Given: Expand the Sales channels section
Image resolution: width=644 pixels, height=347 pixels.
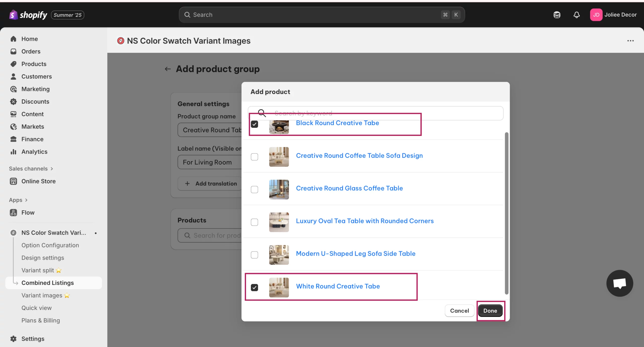Looking at the screenshot, I should coord(31,169).
